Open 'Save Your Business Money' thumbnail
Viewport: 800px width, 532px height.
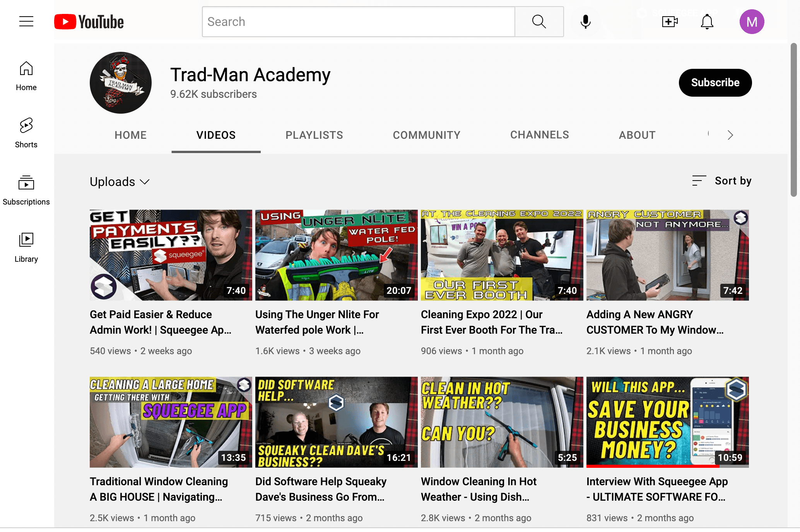pyautogui.click(x=668, y=422)
